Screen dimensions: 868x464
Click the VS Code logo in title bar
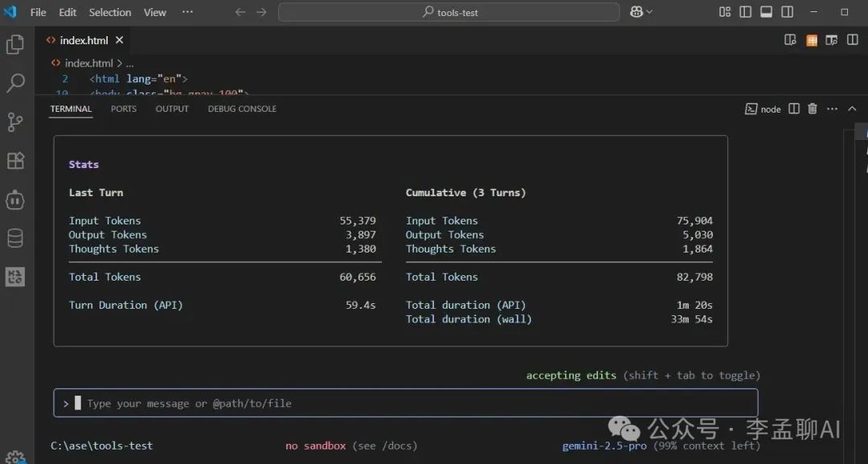pos(10,11)
